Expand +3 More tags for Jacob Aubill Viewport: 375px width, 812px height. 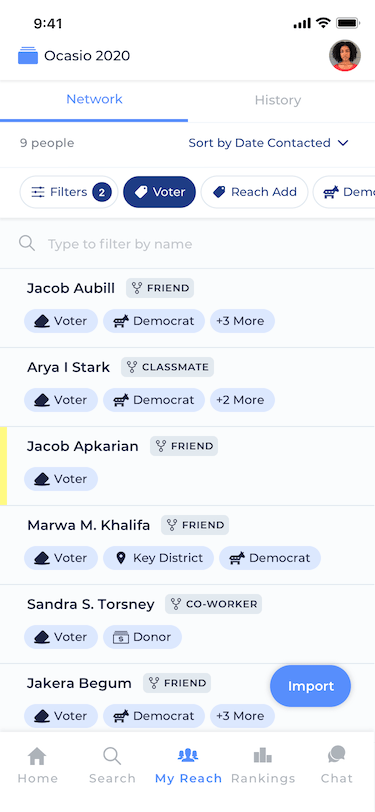click(x=242, y=321)
